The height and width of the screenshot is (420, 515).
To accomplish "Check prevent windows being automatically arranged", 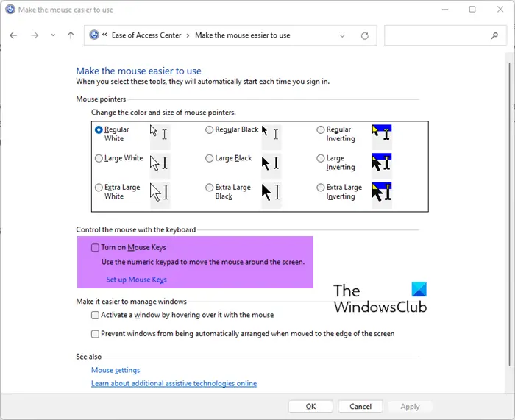I will 95,334.
